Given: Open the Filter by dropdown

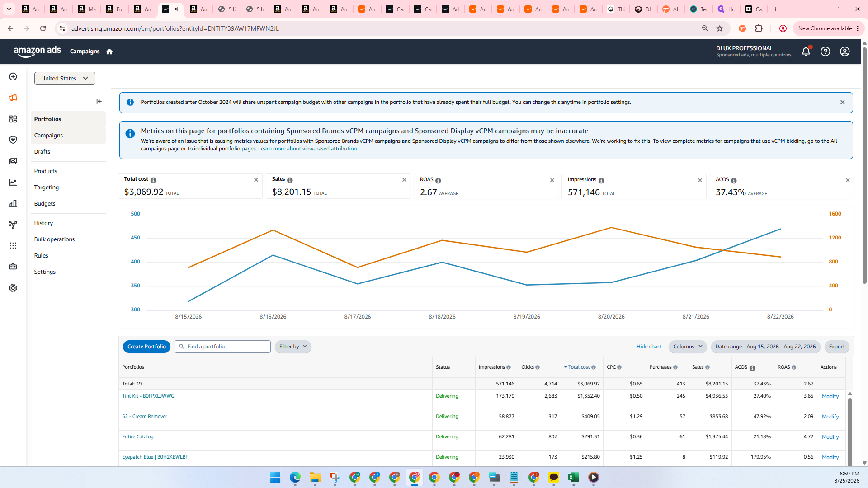Looking at the screenshot, I should [293, 347].
